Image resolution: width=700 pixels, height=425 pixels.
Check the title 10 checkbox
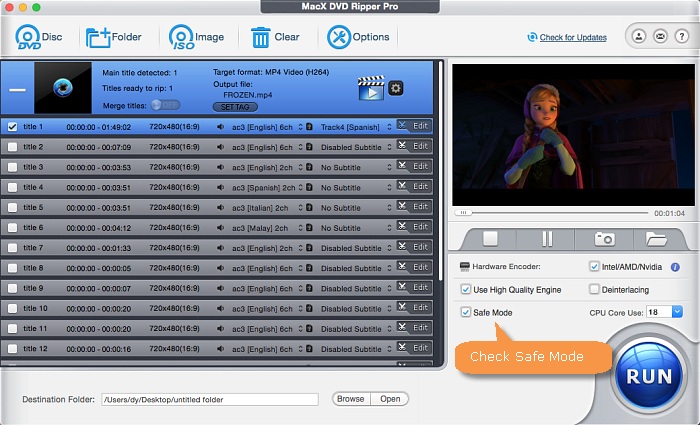pyautogui.click(x=12, y=308)
